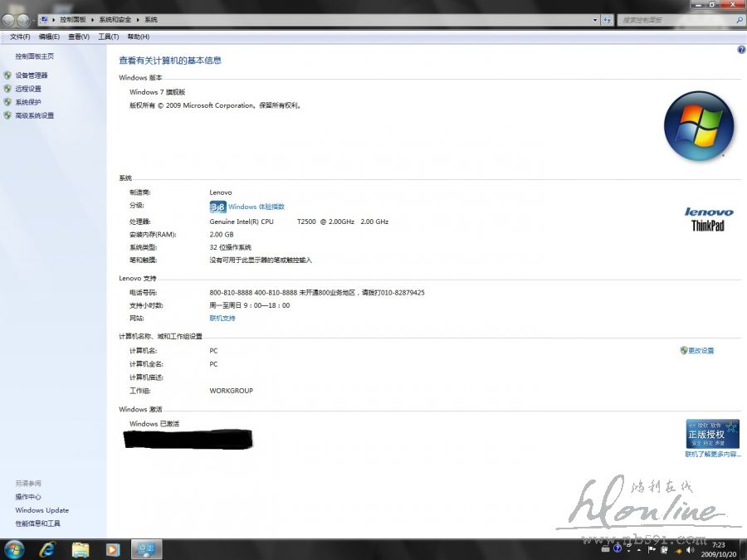
Task: Click the 2.00 GB memory value
Action: coord(222,234)
